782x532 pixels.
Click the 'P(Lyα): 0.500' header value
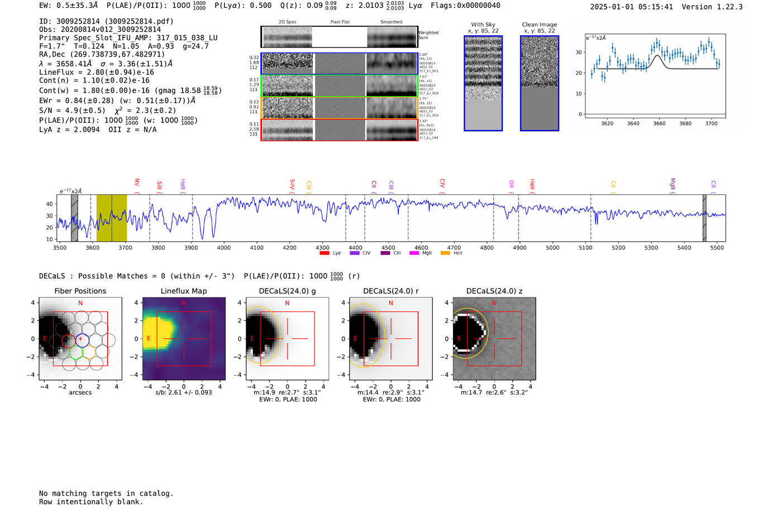243,6
